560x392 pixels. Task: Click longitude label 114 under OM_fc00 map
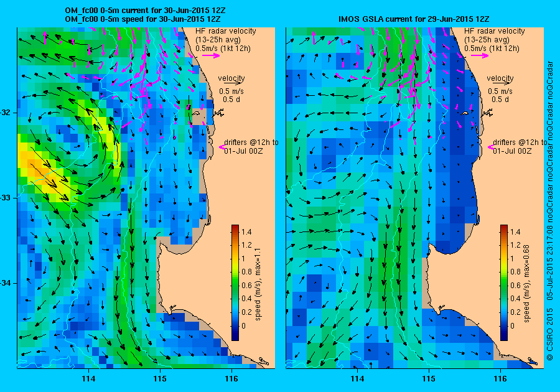[x=88, y=379]
